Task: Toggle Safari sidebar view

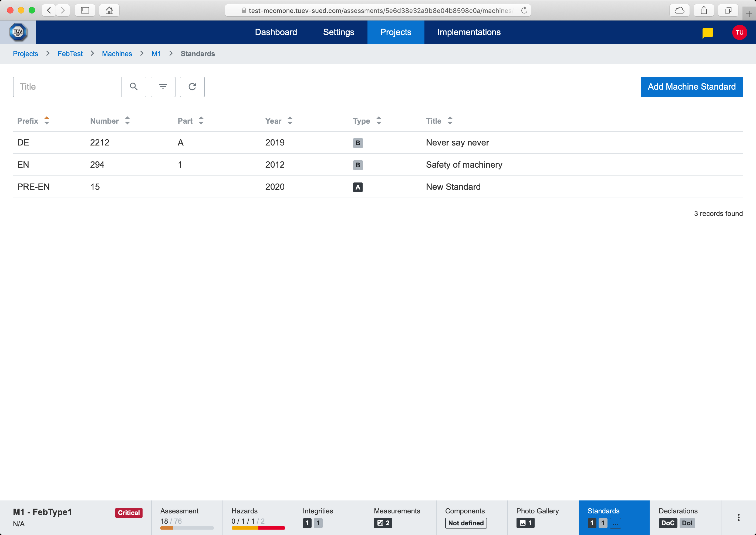Action: click(85, 11)
